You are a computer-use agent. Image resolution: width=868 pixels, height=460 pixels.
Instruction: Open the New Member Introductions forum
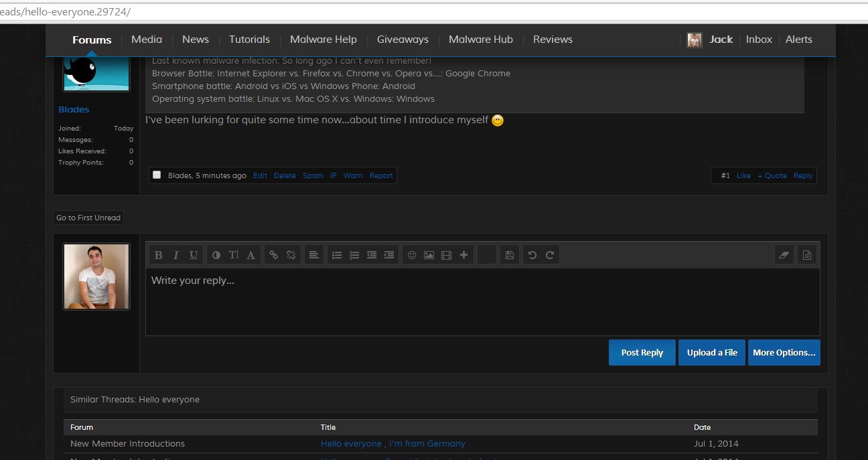[x=127, y=443]
